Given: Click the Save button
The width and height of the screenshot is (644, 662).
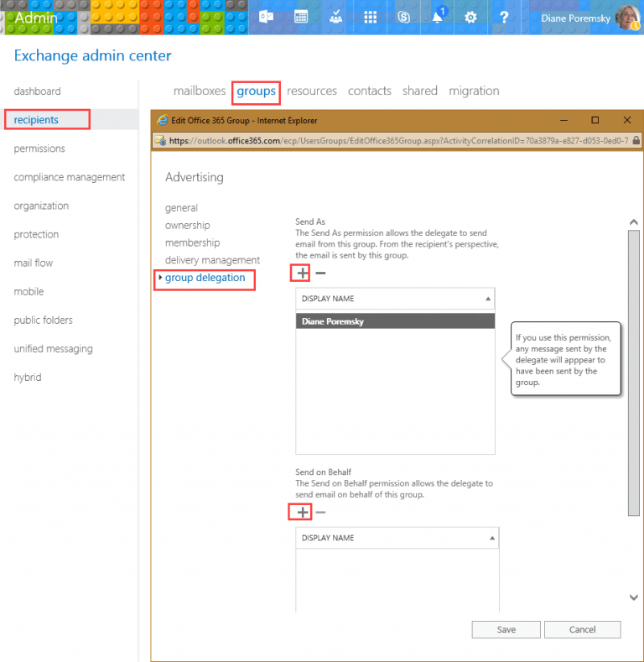Looking at the screenshot, I should point(506,629).
